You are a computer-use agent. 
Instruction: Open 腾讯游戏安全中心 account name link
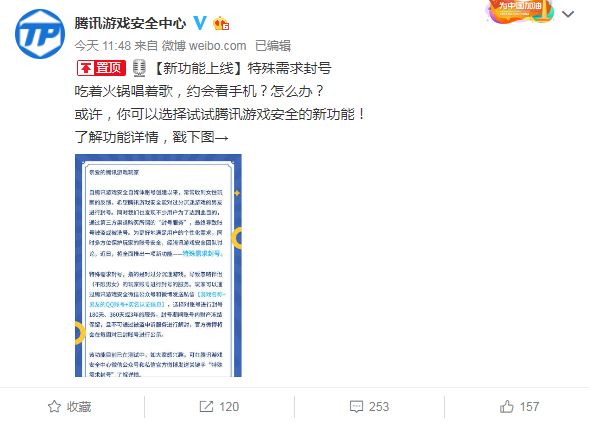coord(130,23)
